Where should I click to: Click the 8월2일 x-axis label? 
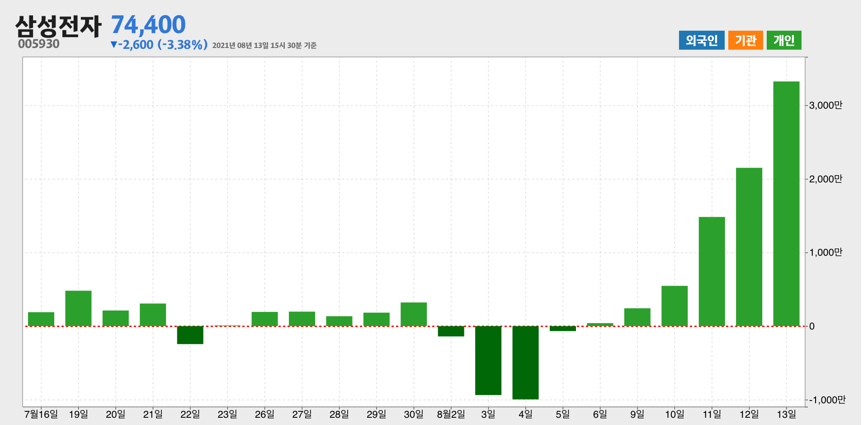[451, 414]
